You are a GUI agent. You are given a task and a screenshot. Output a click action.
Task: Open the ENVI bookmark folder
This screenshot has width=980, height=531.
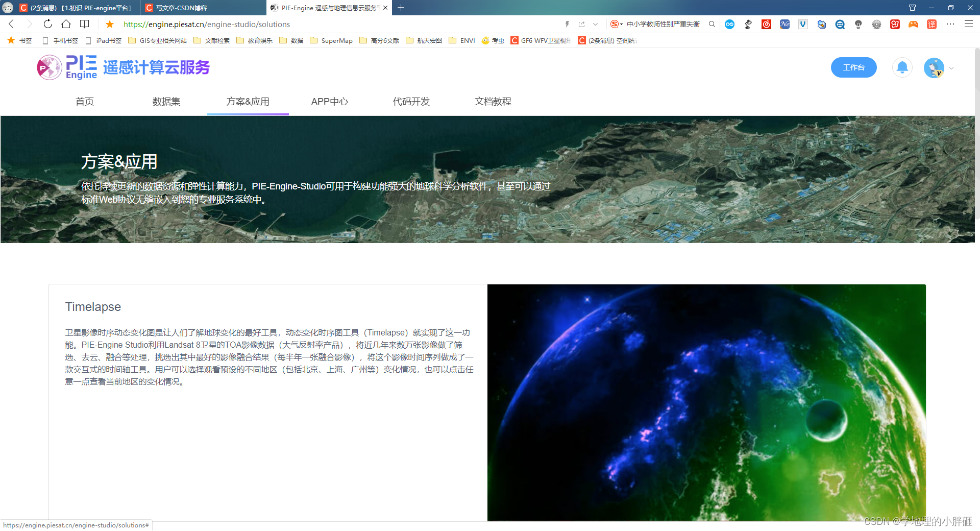(462, 40)
